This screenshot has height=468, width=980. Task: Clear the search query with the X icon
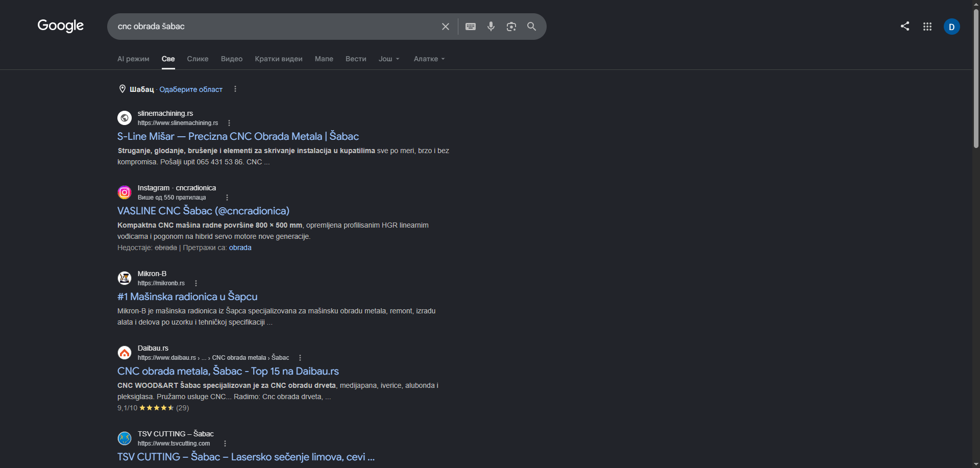[x=446, y=27]
